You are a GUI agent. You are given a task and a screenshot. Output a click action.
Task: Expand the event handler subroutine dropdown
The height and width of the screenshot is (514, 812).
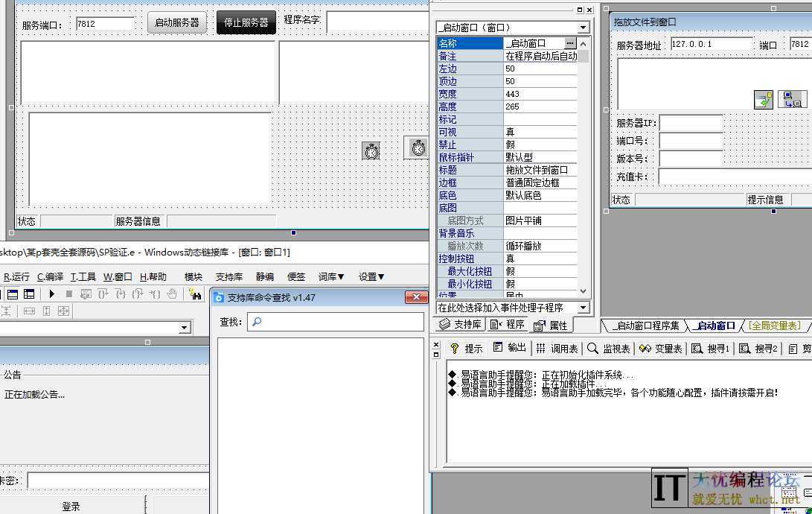pos(583,308)
